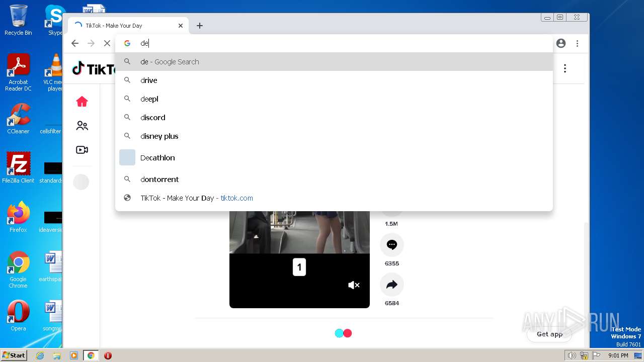Choose the "drive" search suggestion
The width and height of the screenshot is (644, 362).
pos(334,80)
